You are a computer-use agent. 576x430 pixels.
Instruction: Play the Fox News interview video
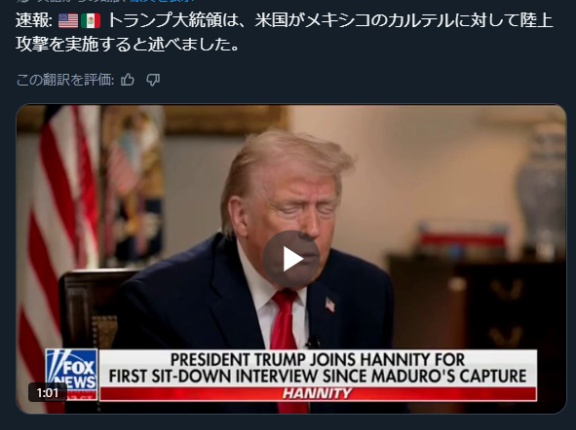pyautogui.click(x=291, y=259)
